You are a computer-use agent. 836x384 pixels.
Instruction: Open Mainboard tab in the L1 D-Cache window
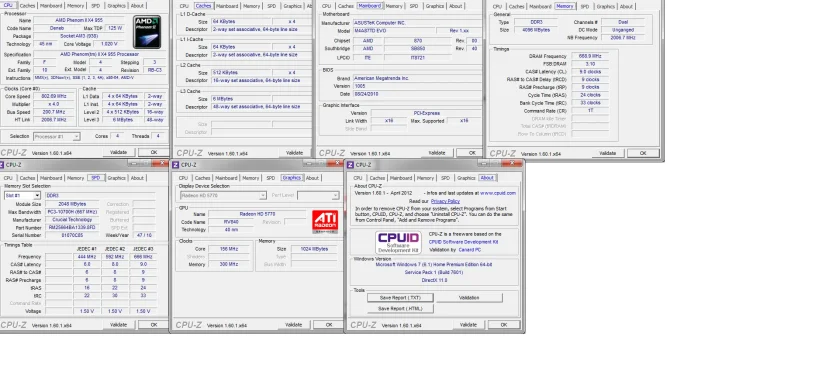[x=227, y=6]
